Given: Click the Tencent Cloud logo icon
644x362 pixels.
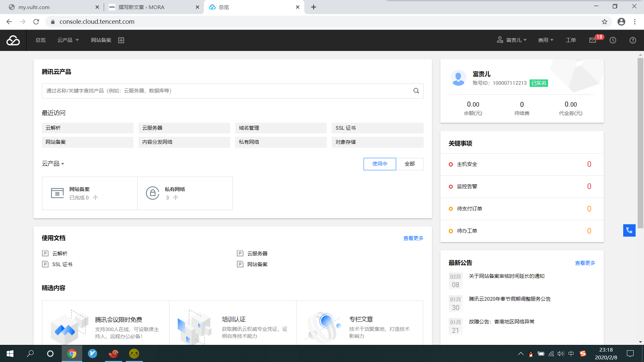Looking at the screenshot, I should tap(13, 40).
